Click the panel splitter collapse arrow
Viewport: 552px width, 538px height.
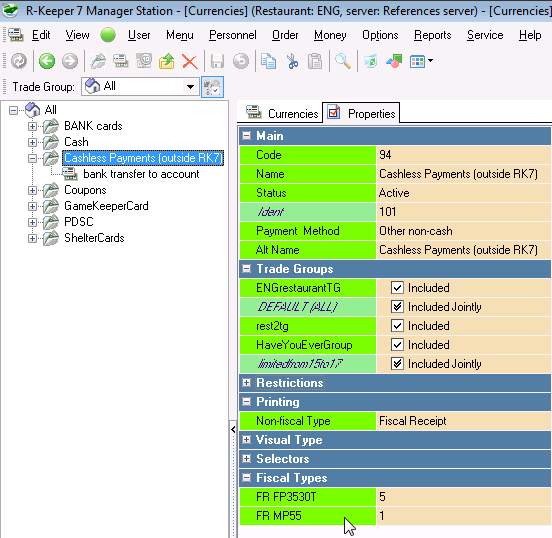(x=233, y=430)
